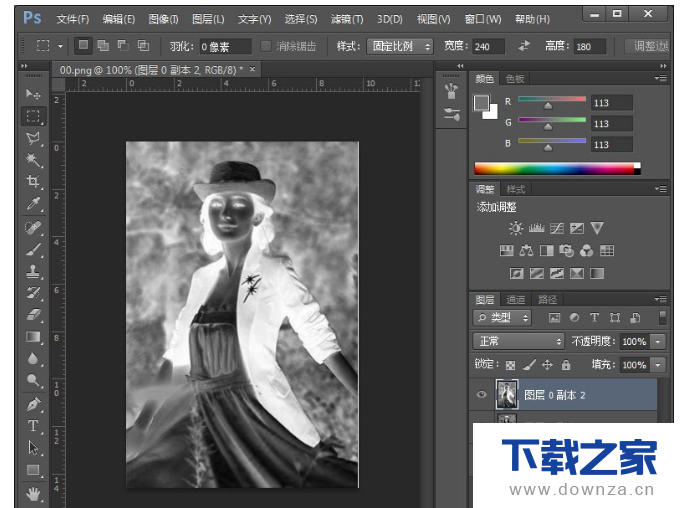683x508 pixels.
Task: Open the layer blend mode dropdown 正常
Action: click(518, 341)
